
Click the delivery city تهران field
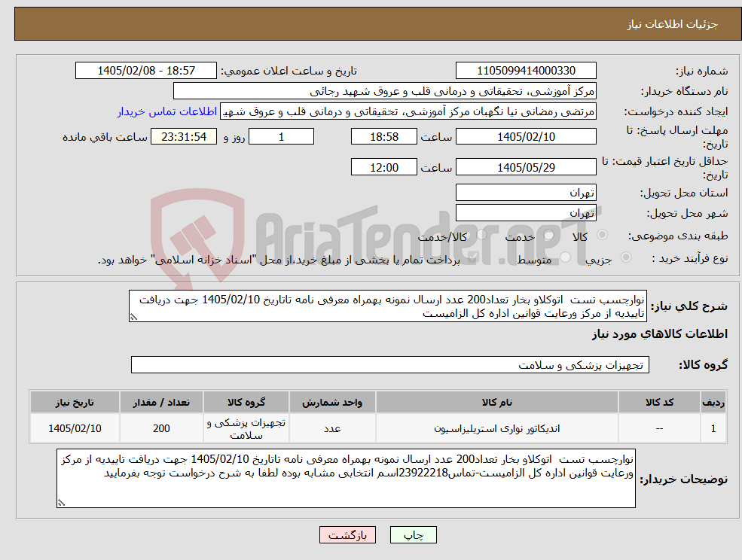526,213
